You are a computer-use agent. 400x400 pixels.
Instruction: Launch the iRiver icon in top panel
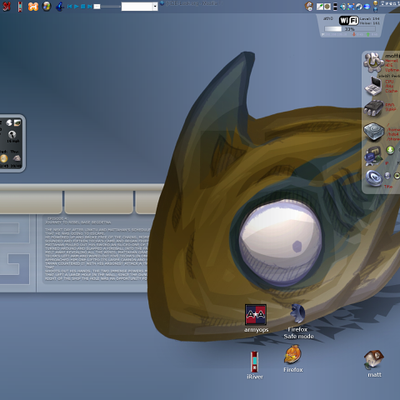pos(20,7)
